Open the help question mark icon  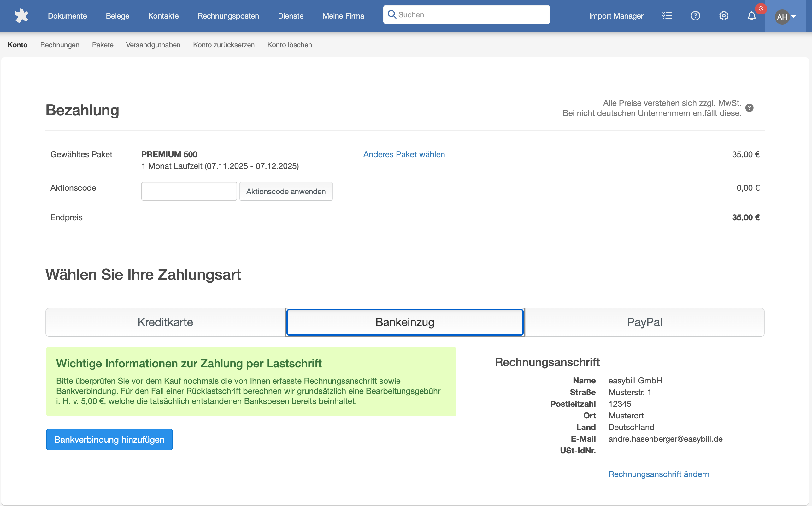point(695,16)
